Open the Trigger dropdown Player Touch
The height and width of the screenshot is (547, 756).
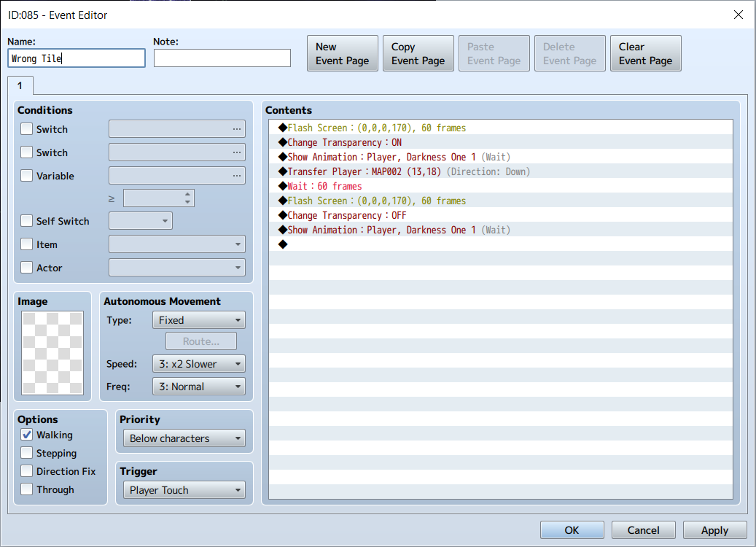[x=184, y=490]
